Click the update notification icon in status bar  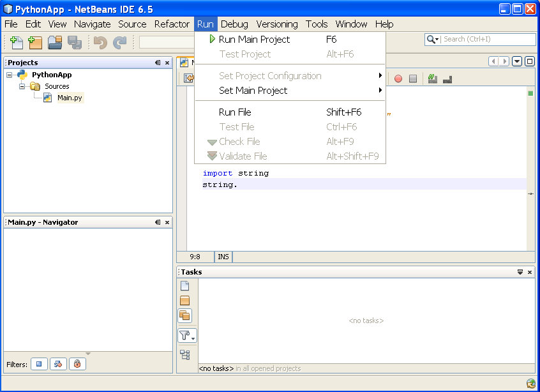pos(531,384)
